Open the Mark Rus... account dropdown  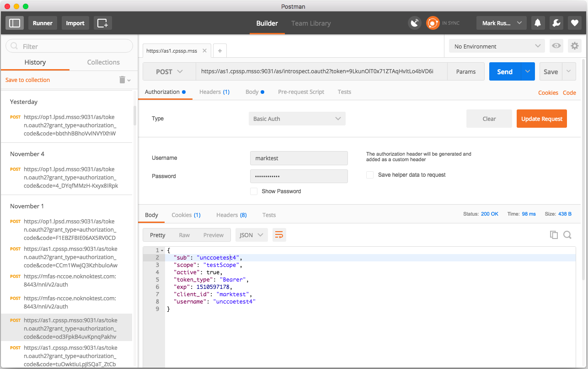coord(501,23)
